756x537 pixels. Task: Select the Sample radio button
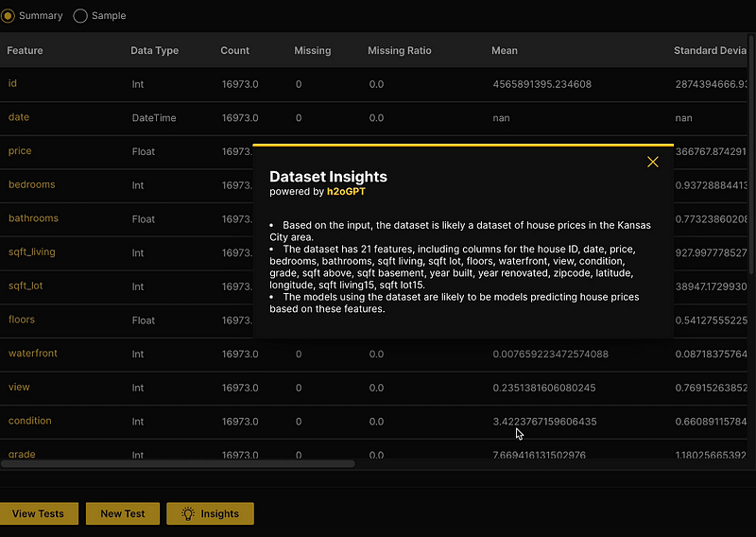[80, 15]
